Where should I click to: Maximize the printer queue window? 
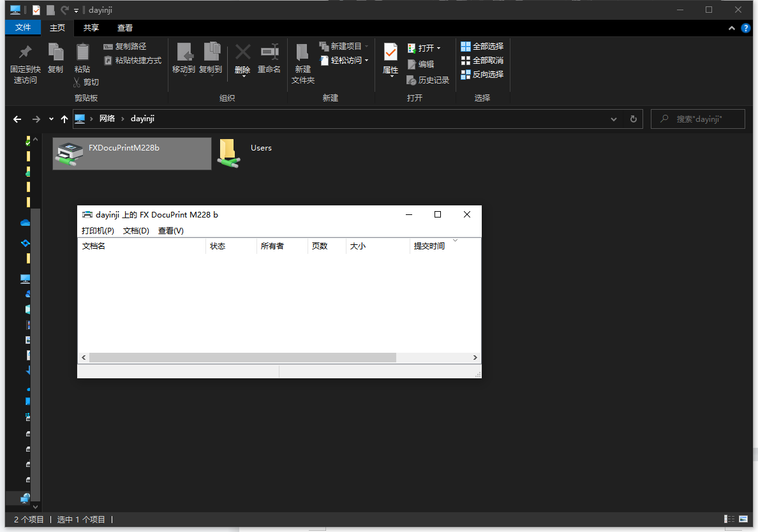(438, 214)
